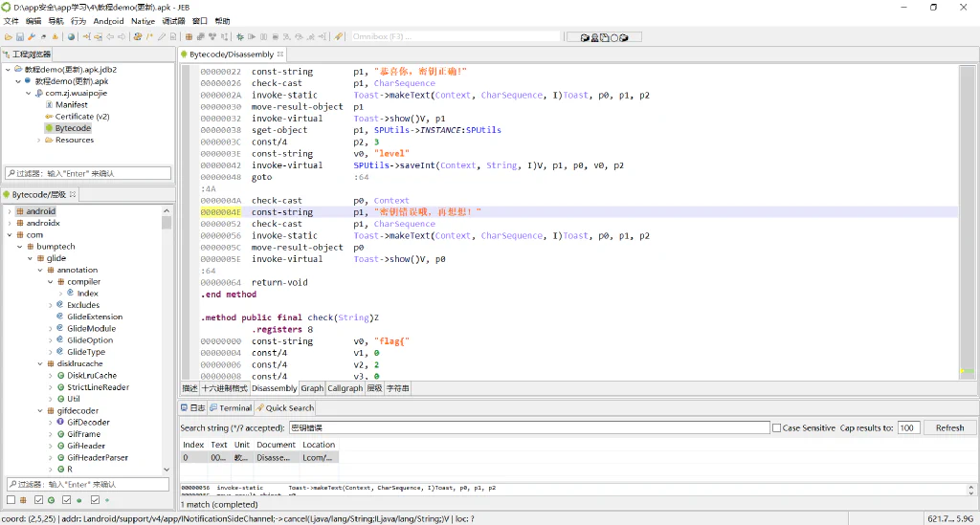The width and height of the screenshot is (980, 525).
Task: Open the 日志 log tab
Action: pos(192,408)
